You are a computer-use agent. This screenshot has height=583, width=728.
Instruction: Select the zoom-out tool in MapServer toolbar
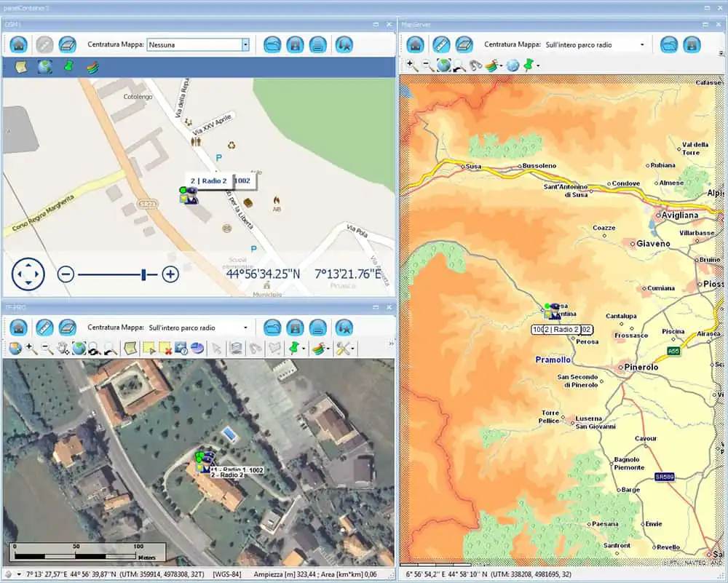pos(427,65)
